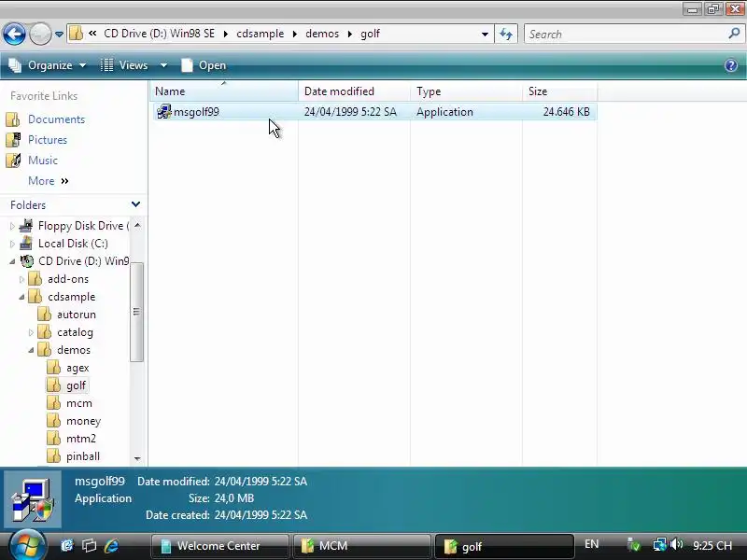Go to the demos breadcrumb folder
Image resolution: width=747 pixels, height=560 pixels.
tap(322, 34)
